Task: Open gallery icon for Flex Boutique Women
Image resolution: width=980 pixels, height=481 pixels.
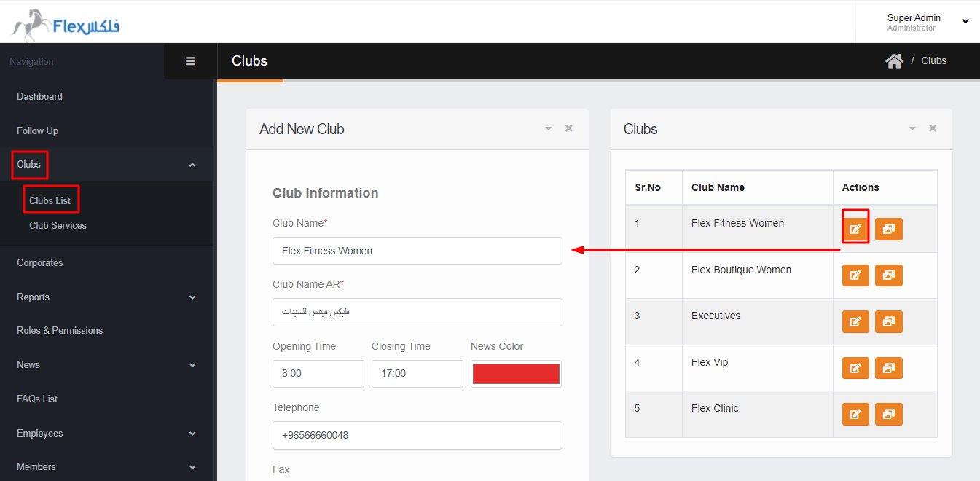Action: coord(888,275)
